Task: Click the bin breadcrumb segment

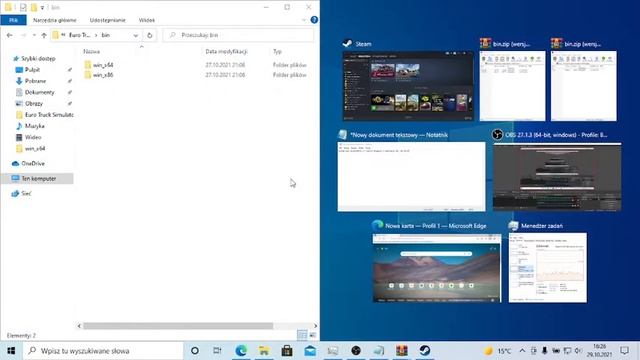Action: (106, 35)
